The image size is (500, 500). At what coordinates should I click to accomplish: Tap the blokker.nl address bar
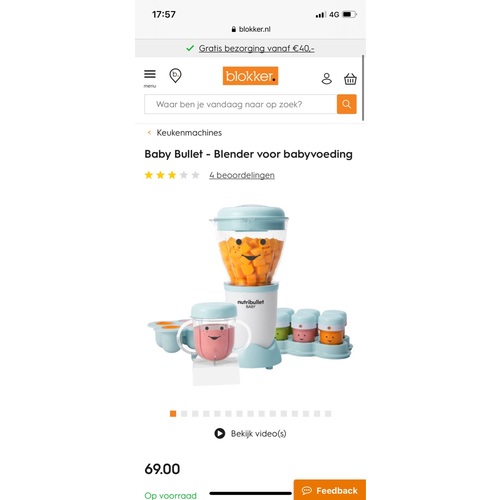pos(251,29)
